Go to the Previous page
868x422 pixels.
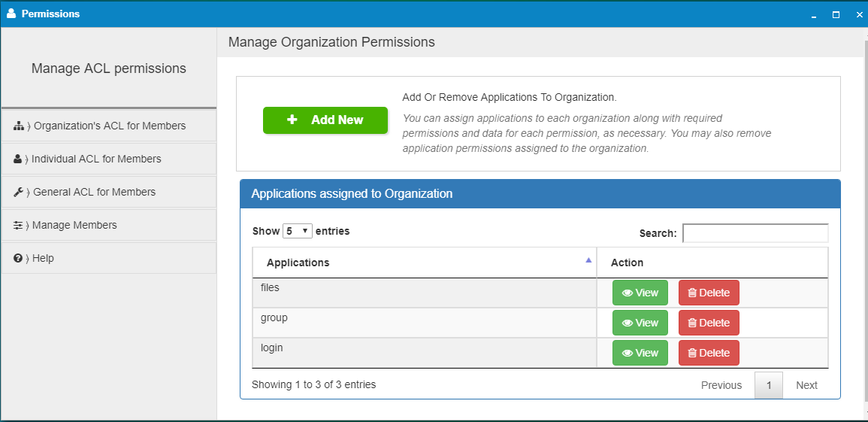721,385
